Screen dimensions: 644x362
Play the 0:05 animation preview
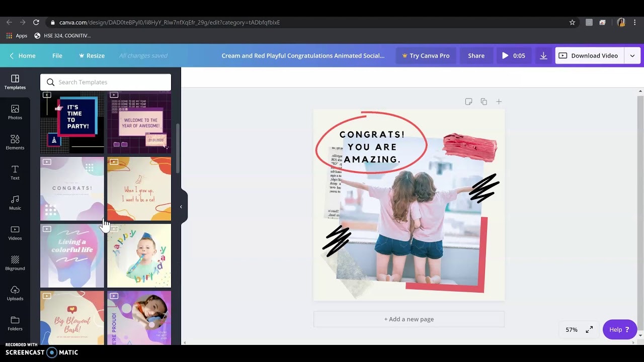coord(513,56)
